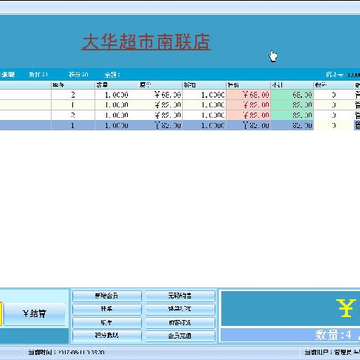Click the column header above the pink cells

248,85
